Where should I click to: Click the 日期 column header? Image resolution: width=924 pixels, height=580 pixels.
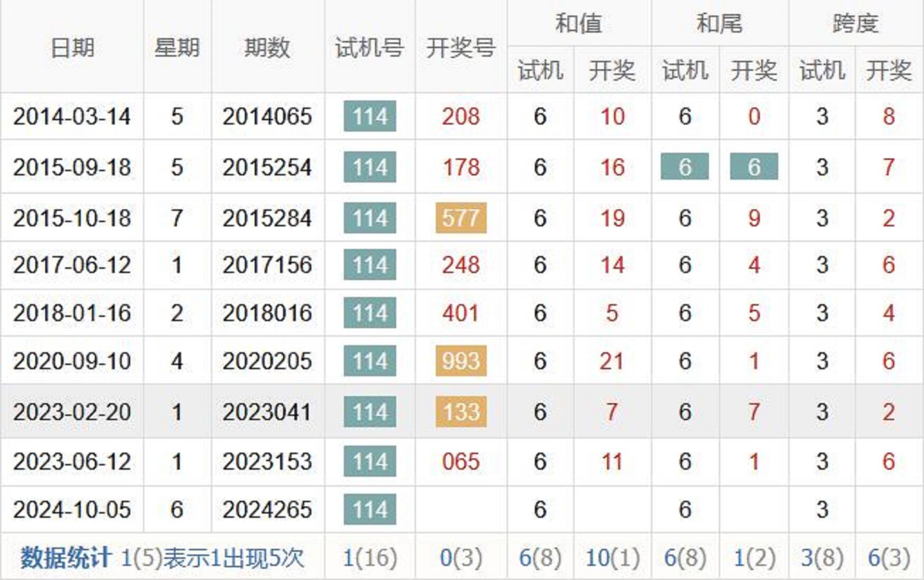coord(72,47)
